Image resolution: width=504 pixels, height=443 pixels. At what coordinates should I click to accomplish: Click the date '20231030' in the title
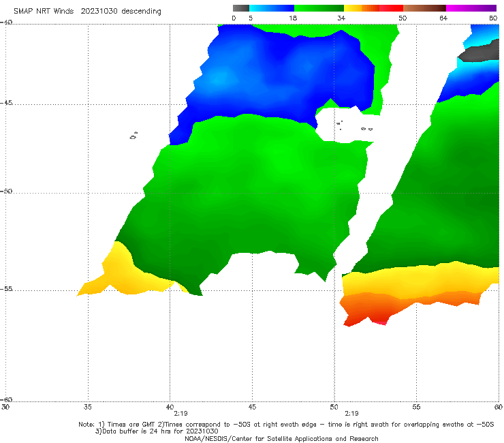pos(99,11)
